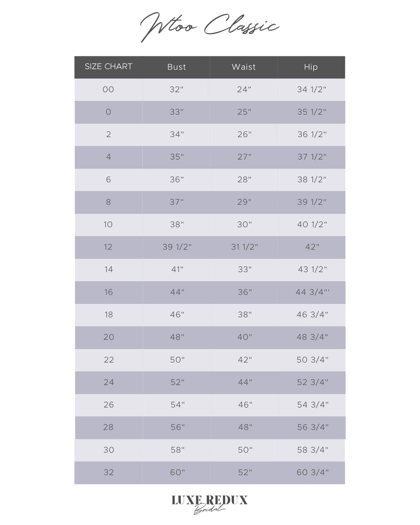Click the 44 3/4" hip value cell

[312, 292]
